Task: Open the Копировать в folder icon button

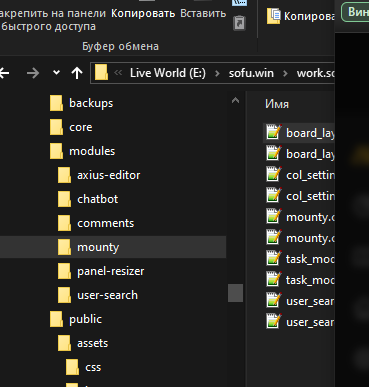Action: tap(274, 16)
